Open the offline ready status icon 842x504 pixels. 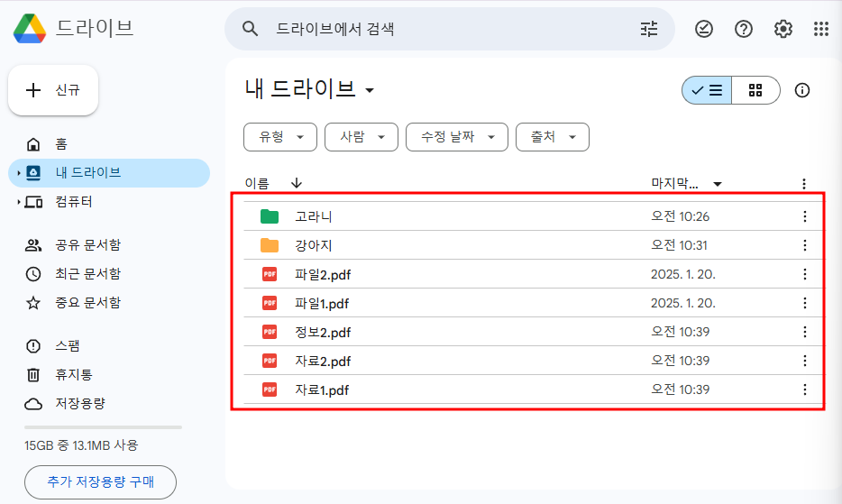click(703, 29)
